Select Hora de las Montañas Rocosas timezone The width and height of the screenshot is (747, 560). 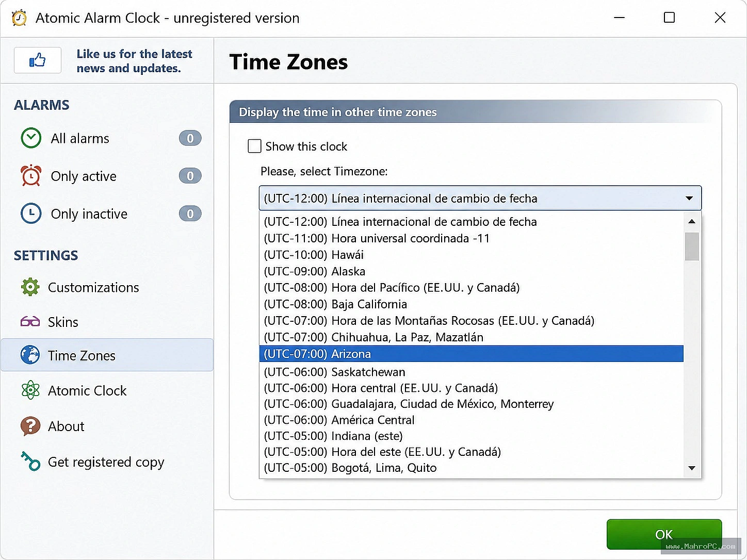(x=471, y=321)
